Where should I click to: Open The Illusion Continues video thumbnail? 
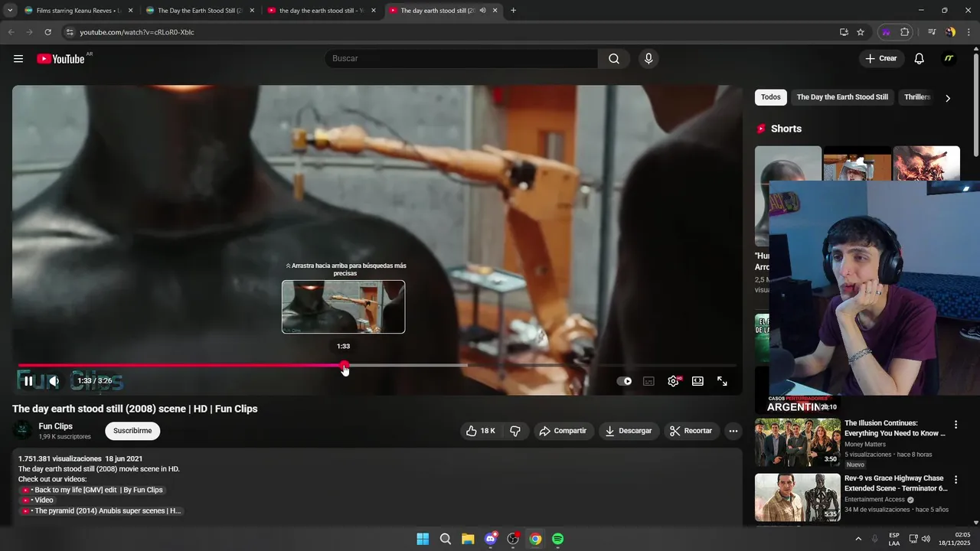click(x=797, y=442)
